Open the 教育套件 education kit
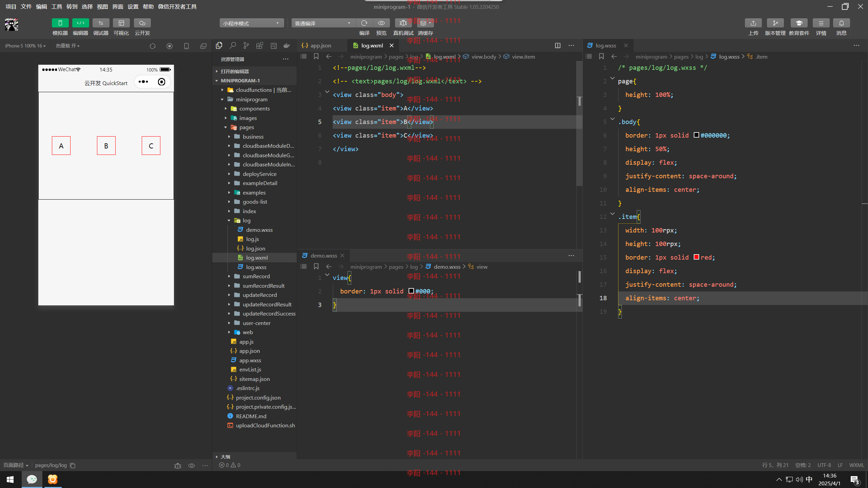868x488 pixels. pos(799,23)
